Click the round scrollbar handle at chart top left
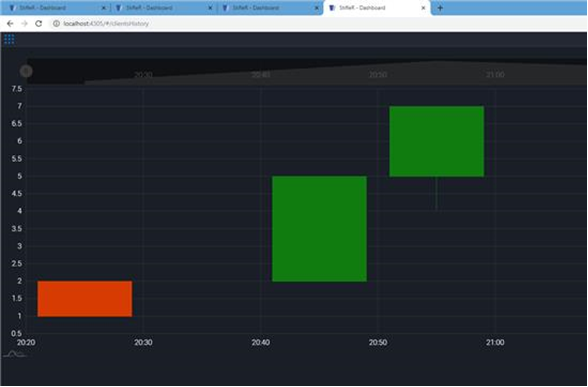 [x=26, y=71]
